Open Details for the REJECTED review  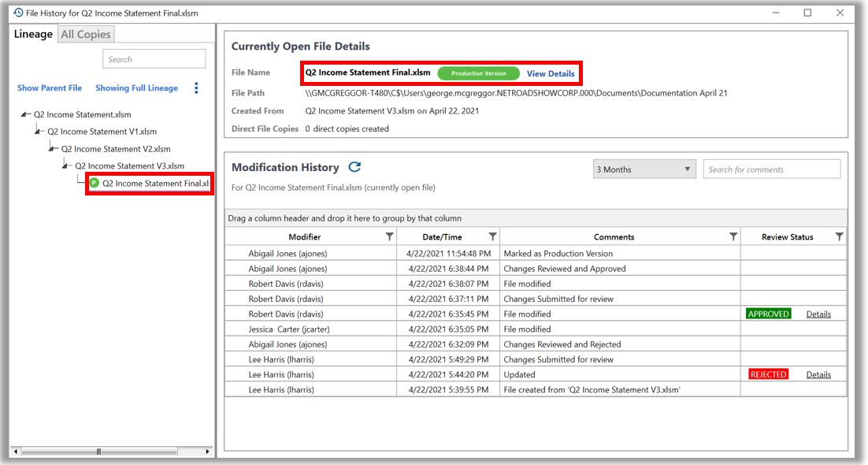point(818,374)
